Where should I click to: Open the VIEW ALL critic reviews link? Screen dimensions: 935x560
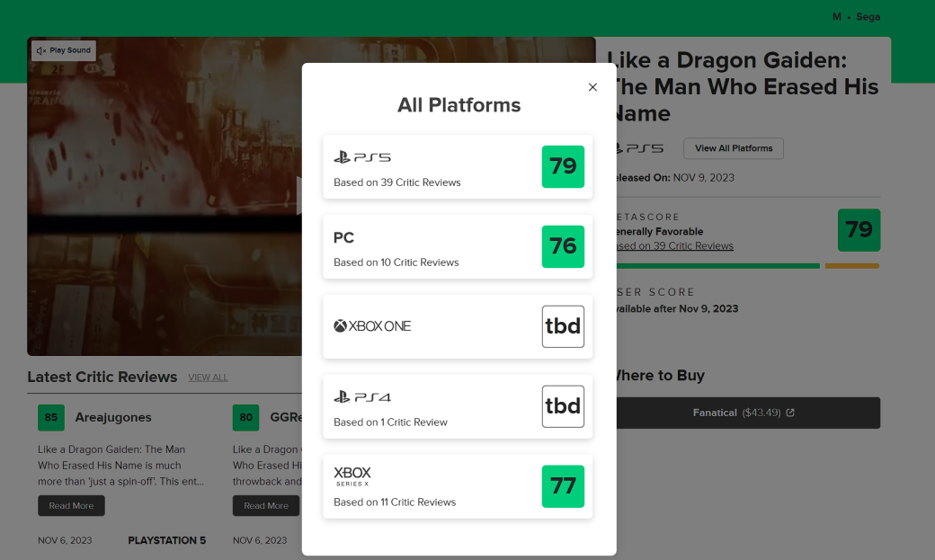pyautogui.click(x=208, y=378)
